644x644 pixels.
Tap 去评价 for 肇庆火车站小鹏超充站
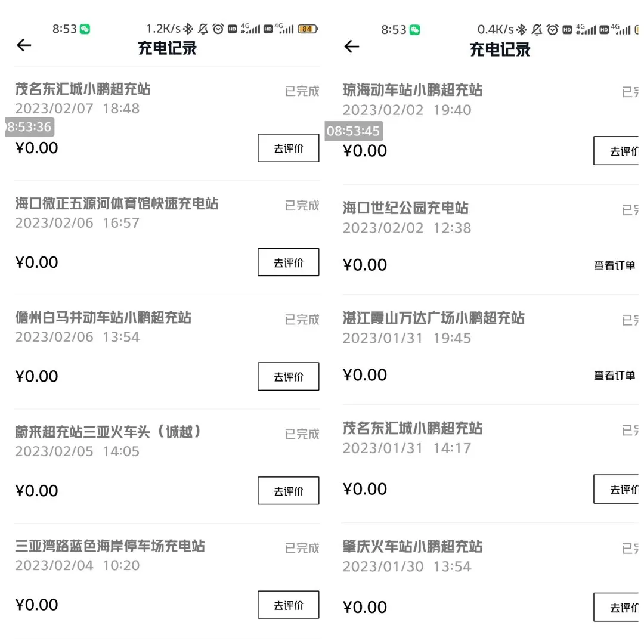(616, 607)
